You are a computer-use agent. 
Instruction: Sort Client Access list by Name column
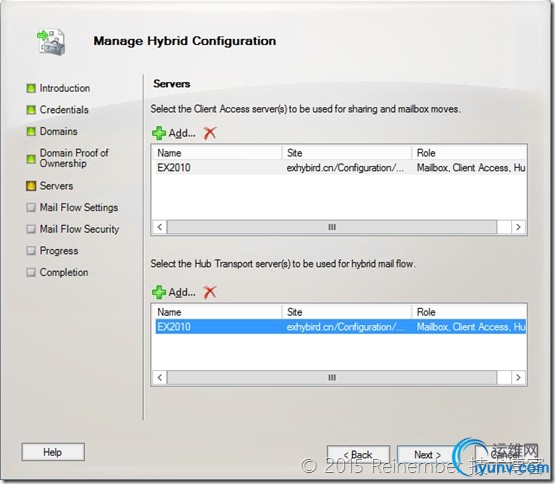coord(218,153)
